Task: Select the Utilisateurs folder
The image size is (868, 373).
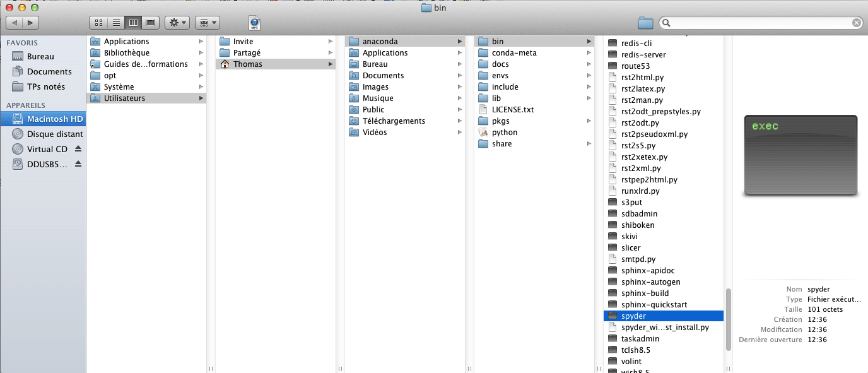Action: pyautogui.click(x=146, y=98)
